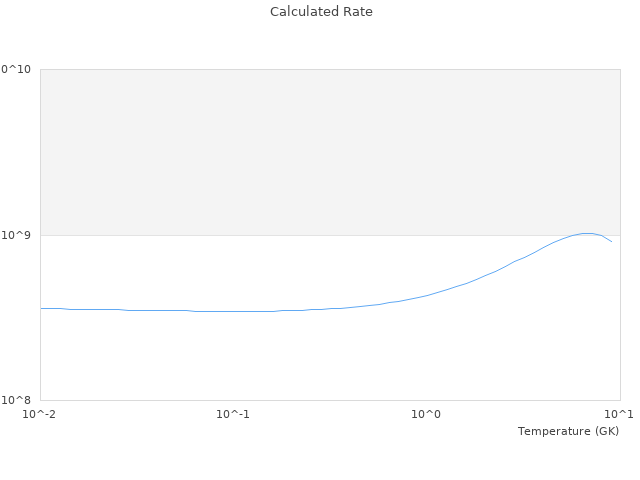
Task: Click the 10^10 y-axis label at top
Action: (16, 69)
